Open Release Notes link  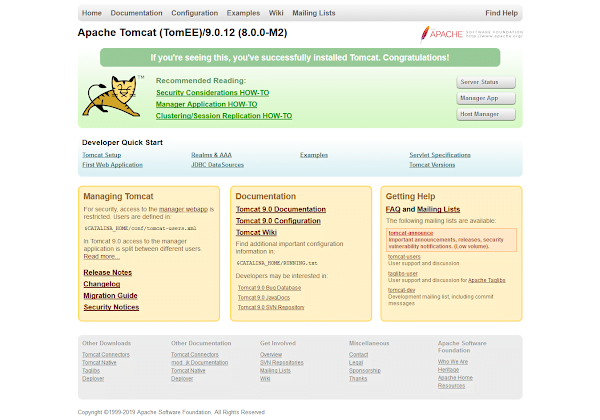(108, 273)
